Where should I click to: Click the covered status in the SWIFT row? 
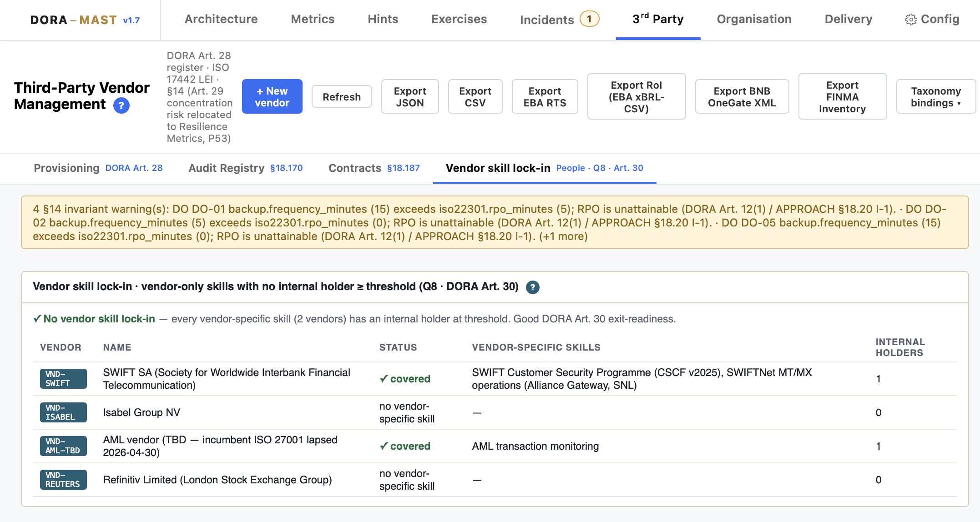405,379
